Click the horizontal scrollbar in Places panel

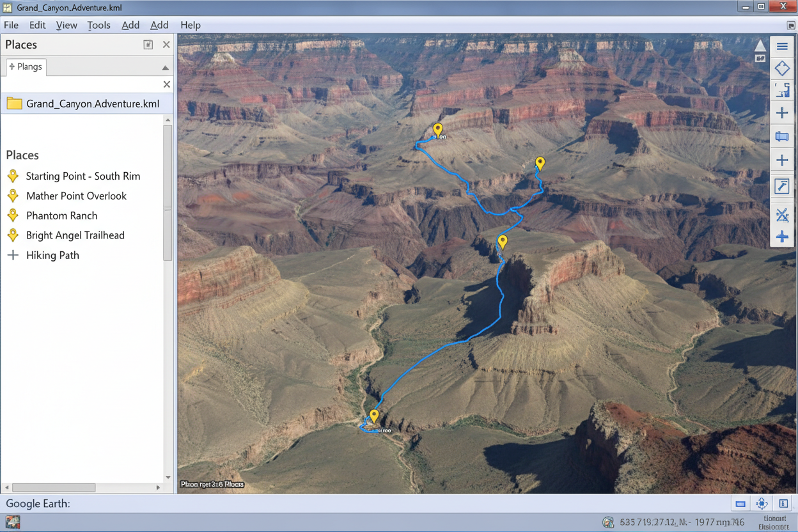(54, 488)
